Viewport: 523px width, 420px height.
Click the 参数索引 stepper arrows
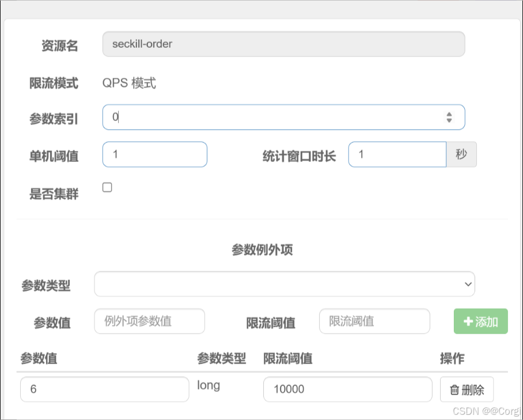pos(449,117)
